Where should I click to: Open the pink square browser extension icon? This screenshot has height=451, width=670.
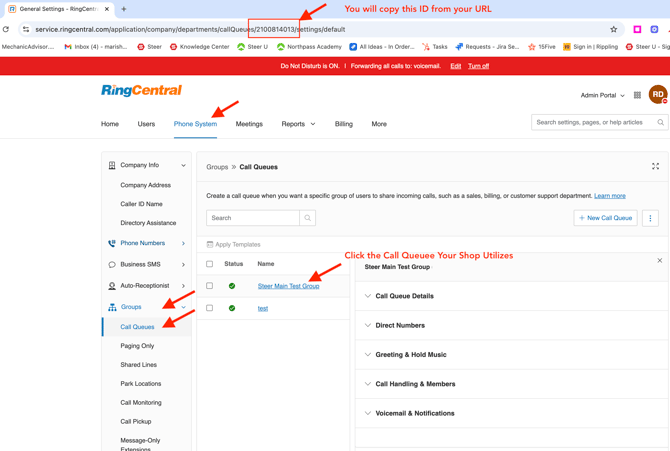pyautogui.click(x=637, y=29)
